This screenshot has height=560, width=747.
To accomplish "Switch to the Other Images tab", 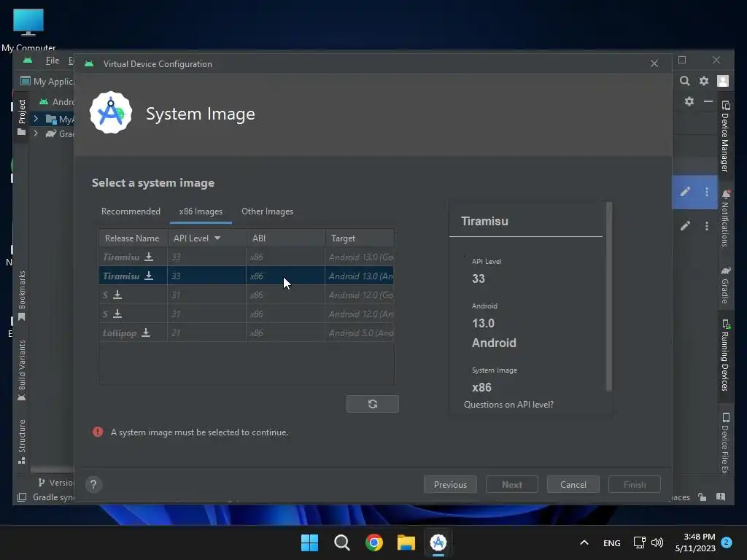I will [267, 211].
